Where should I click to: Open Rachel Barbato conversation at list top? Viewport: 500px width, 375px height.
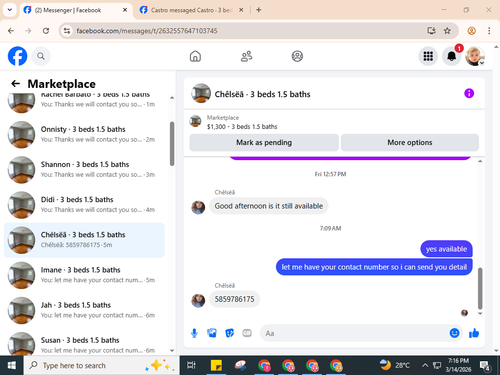(84, 103)
